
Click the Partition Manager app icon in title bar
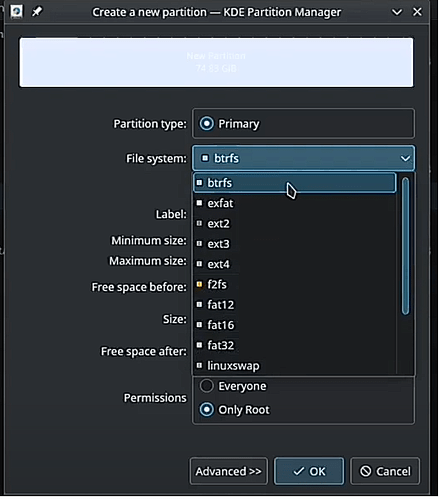(16, 12)
